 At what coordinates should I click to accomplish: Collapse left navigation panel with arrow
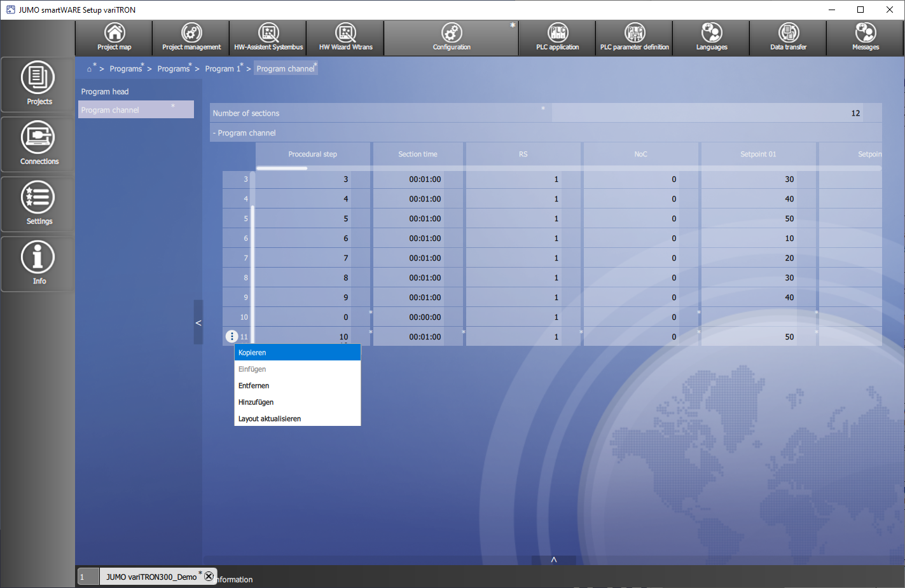[x=198, y=323]
